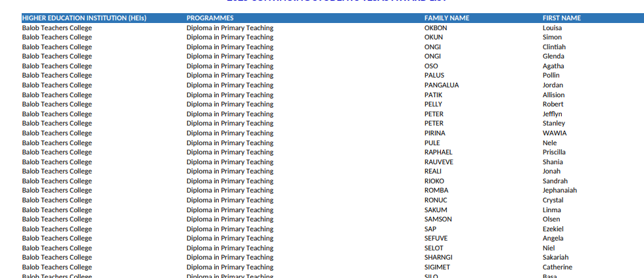The height and width of the screenshot is (278, 644).
Task: Click the family name RAPHAEL
Action: click(x=438, y=152)
